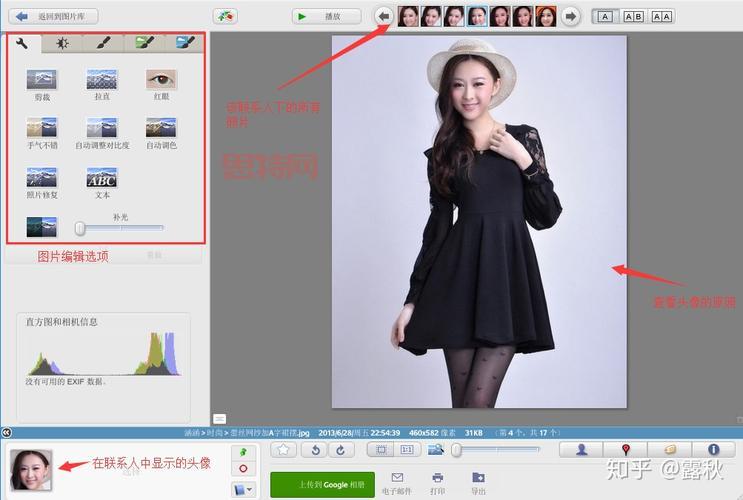Switch to side-by-side same image view 'AA'
The height and width of the screenshot is (500, 743).
pyautogui.click(x=661, y=17)
